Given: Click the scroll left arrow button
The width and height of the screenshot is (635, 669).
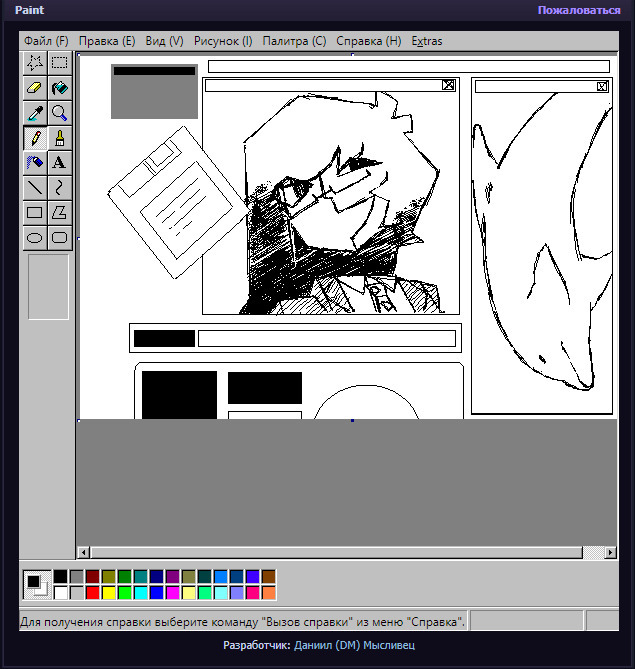Looking at the screenshot, I should pos(84,553).
